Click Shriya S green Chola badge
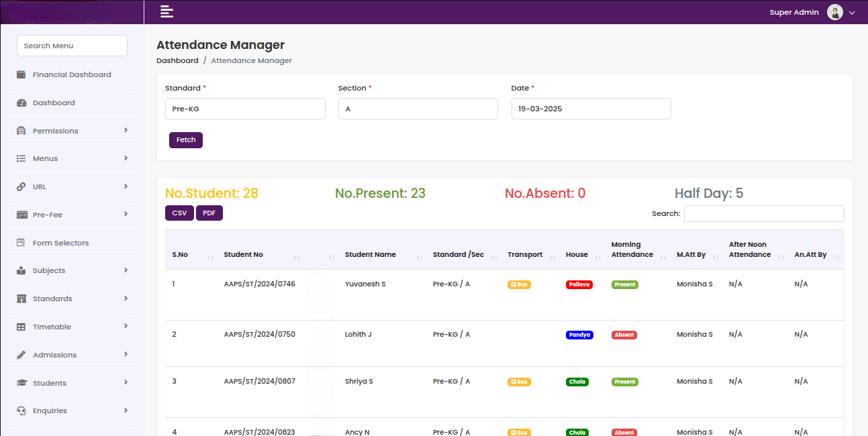Viewport: 868px width, 436px height. pyautogui.click(x=577, y=382)
